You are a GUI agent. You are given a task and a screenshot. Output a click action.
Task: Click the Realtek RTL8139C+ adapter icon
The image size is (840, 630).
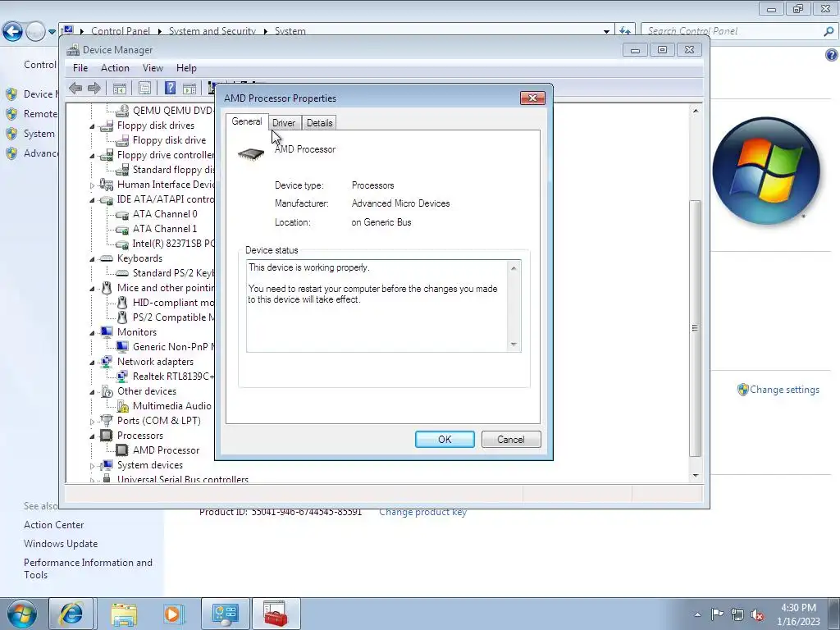click(x=122, y=376)
